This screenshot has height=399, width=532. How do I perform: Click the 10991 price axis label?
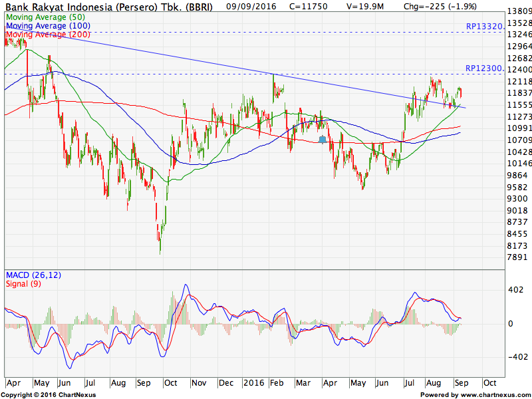519,128
